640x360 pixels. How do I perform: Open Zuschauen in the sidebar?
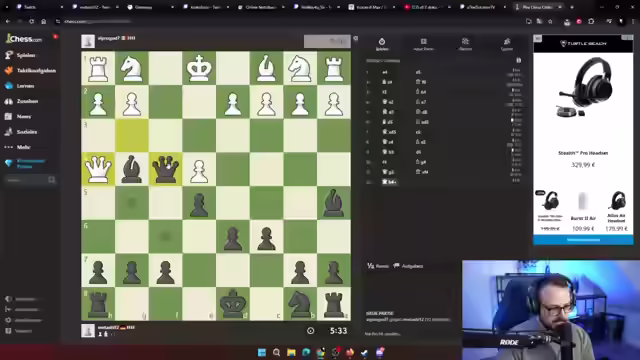coord(22,101)
